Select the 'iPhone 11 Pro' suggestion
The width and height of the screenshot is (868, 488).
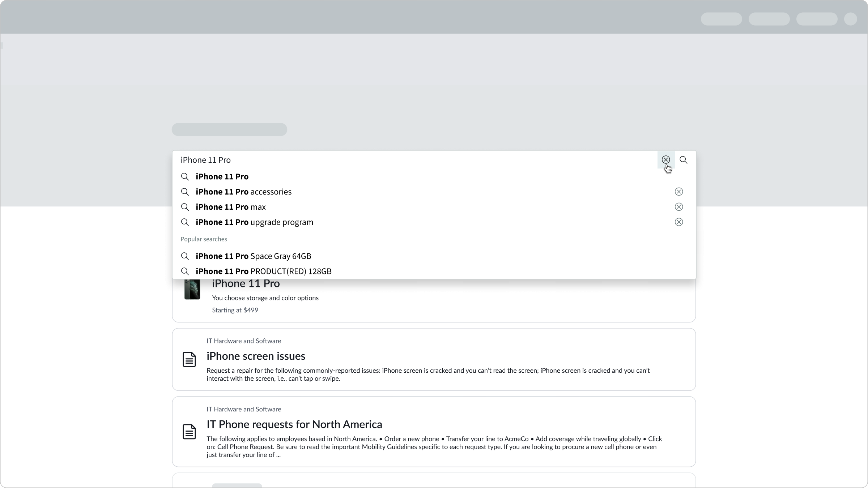(x=434, y=176)
